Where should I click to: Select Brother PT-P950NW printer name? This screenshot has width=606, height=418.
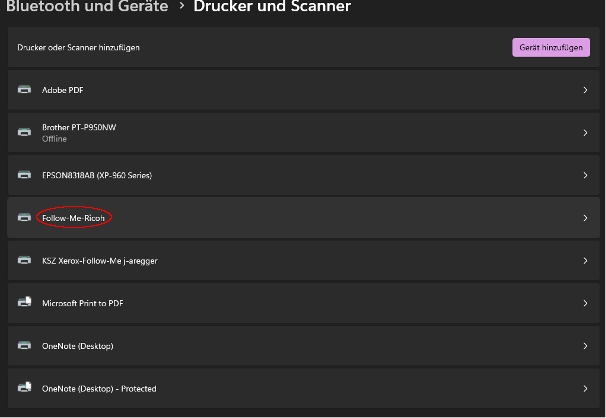(79, 127)
